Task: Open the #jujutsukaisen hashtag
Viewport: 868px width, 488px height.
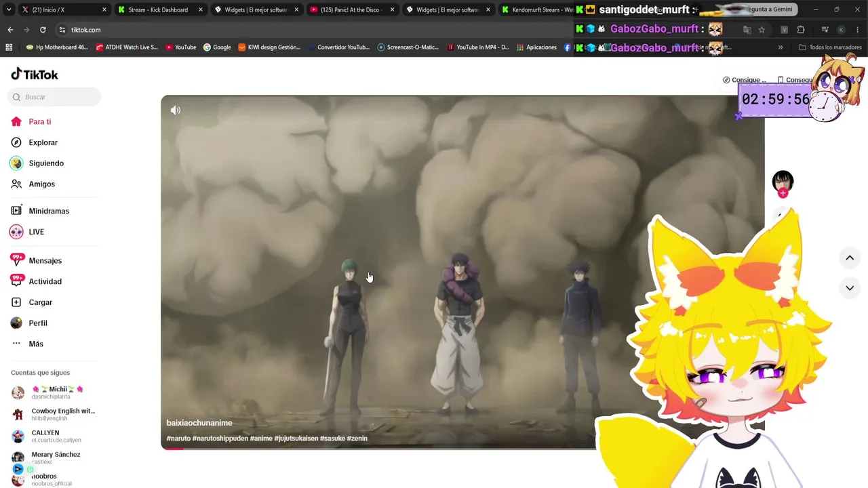Action: tap(296, 439)
